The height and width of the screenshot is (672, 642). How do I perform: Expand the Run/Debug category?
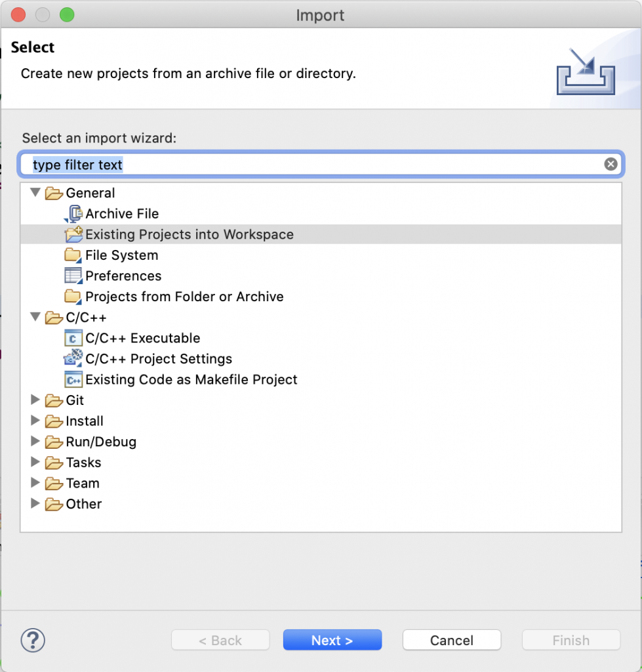coord(35,441)
